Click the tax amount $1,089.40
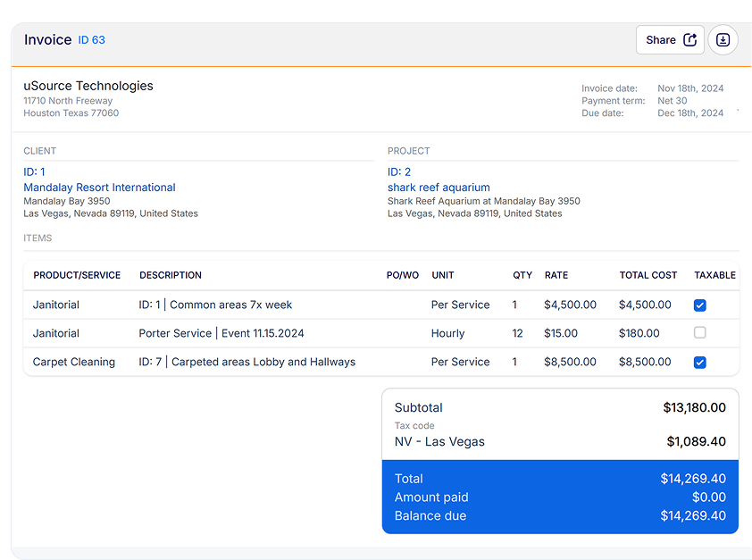The image size is (752, 560). [x=696, y=441]
